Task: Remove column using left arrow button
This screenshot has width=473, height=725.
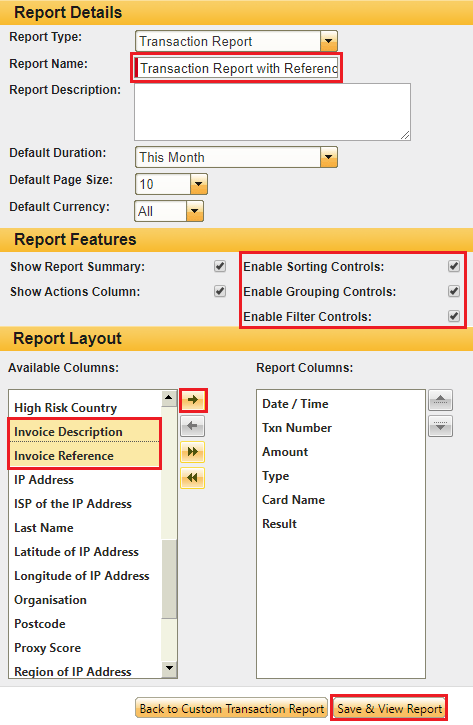Action: pos(192,426)
